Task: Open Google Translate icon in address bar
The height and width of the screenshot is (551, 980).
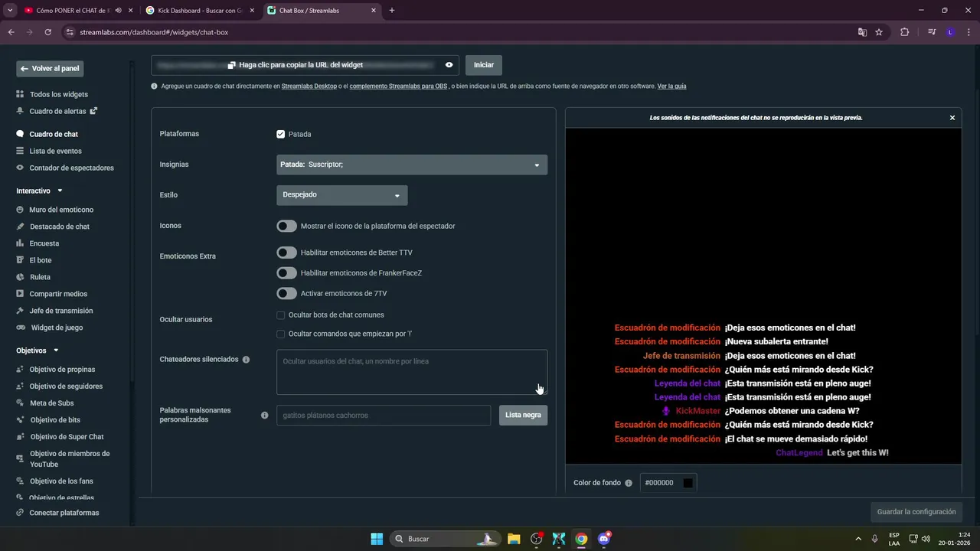Action: pyautogui.click(x=862, y=32)
